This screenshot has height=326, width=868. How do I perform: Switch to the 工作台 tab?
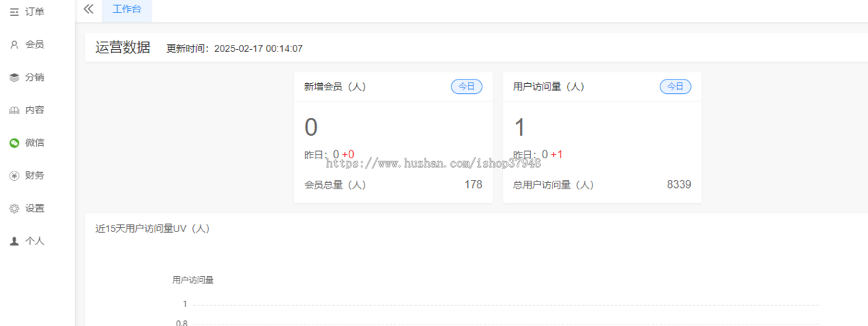click(x=127, y=10)
